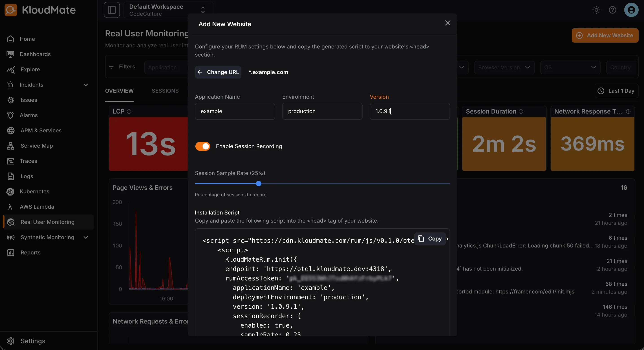Click the 2m 2s Session Duration tile
The width and height of the screenshot is (644, 350).
point(504,144)
